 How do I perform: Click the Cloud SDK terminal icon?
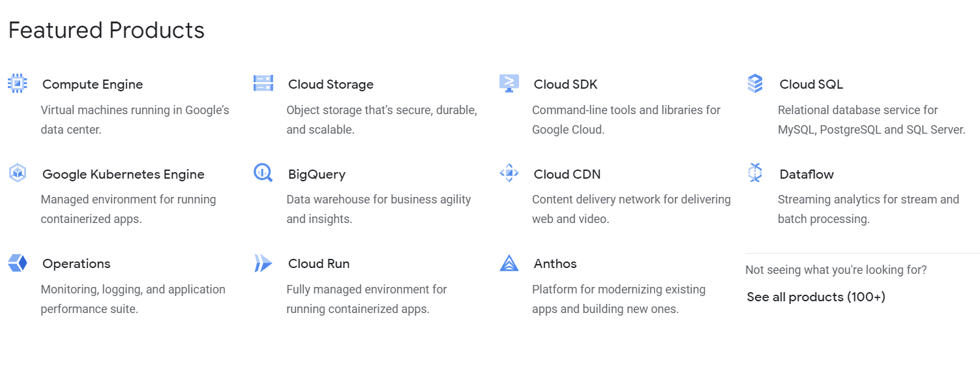(x=509, y=83)
